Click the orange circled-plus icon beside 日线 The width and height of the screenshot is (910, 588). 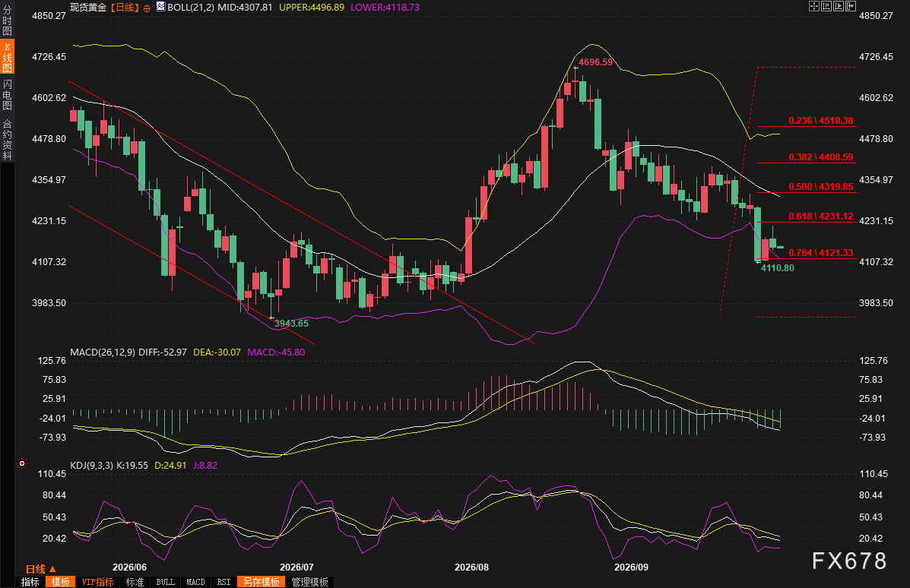pos(146,8)
